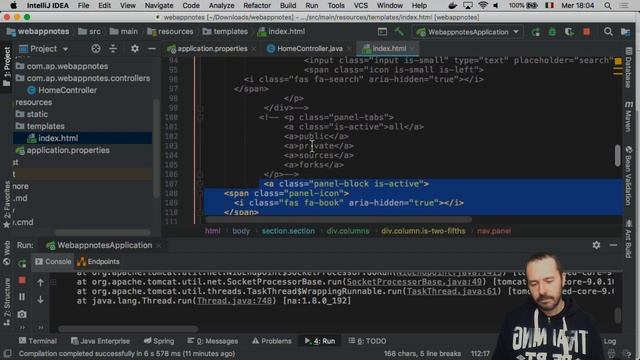The image size is (640, 360).
Task: Open the Bean Validation tool window
Action: pos(629,176)
